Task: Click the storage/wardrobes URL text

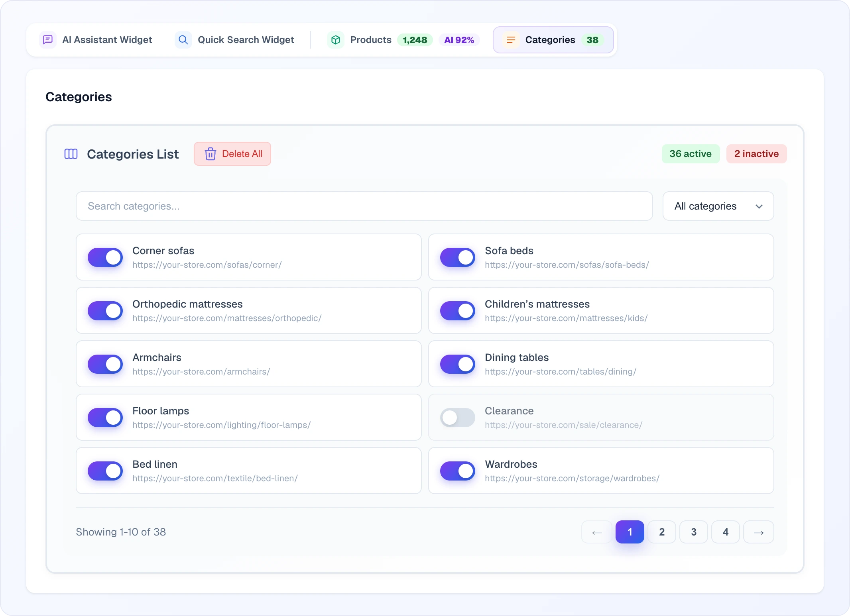Action: [572, 479]
